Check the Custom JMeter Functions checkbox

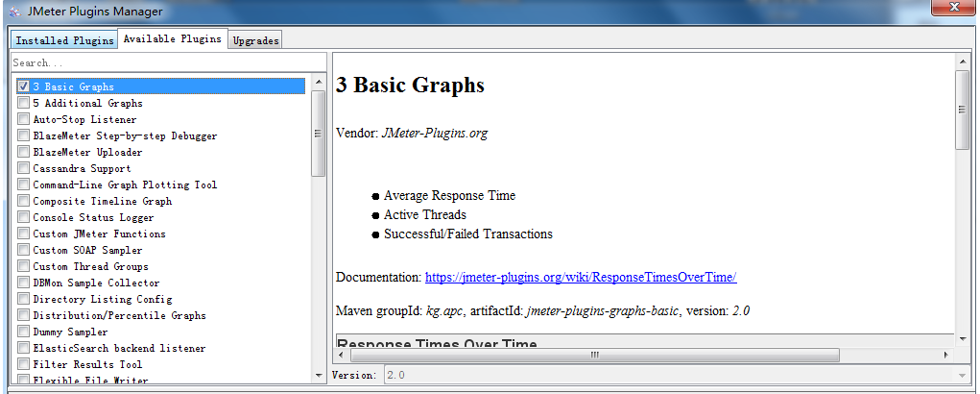(x=23, y=234)
